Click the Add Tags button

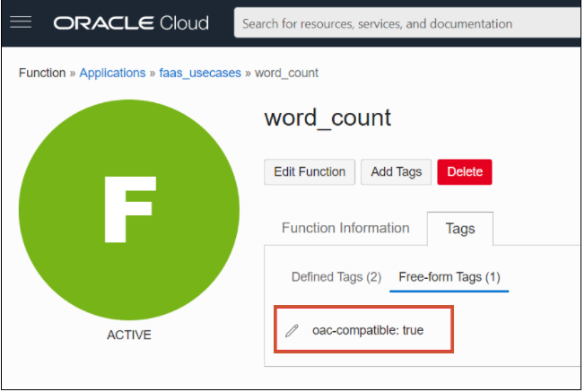pos(397,172)
